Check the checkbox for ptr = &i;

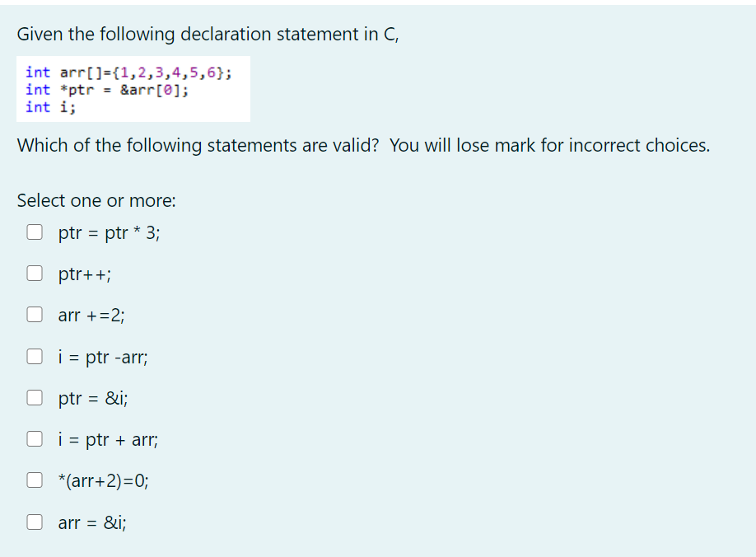tap(35, 397)
